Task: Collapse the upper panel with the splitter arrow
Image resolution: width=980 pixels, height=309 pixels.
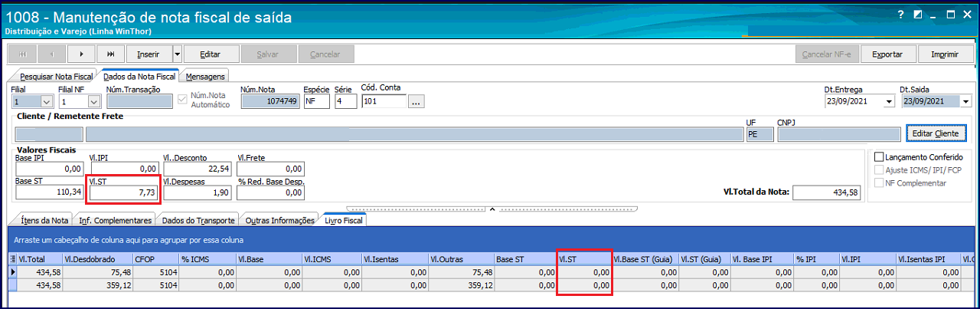Action: [492, 209]
